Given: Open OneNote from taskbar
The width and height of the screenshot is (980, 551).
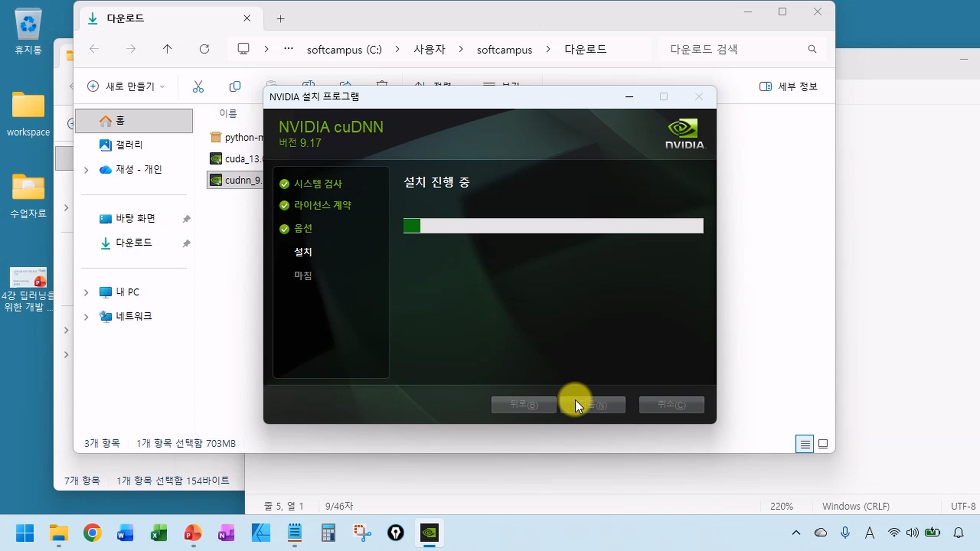Looking at the screenshot, I should coord(226,533).
